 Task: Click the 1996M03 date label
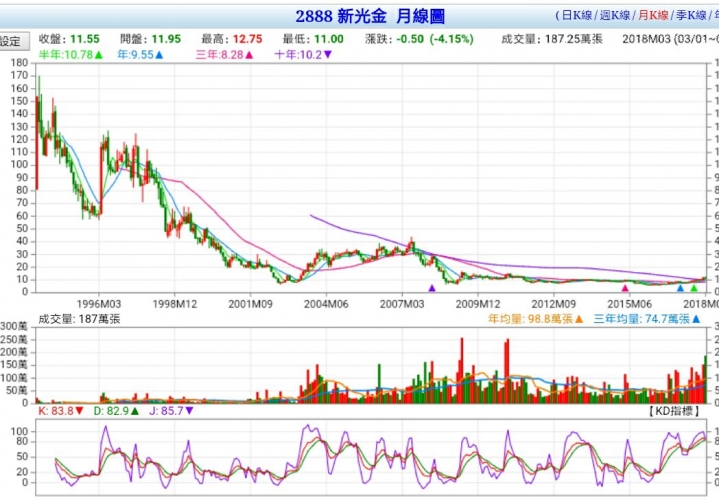tap(99, 304)
